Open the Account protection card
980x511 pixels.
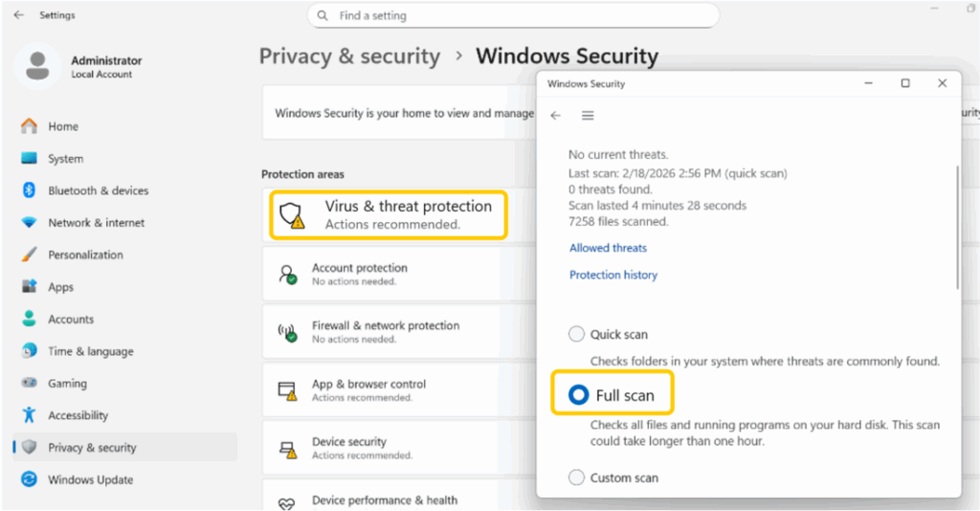tap(399, 275)
